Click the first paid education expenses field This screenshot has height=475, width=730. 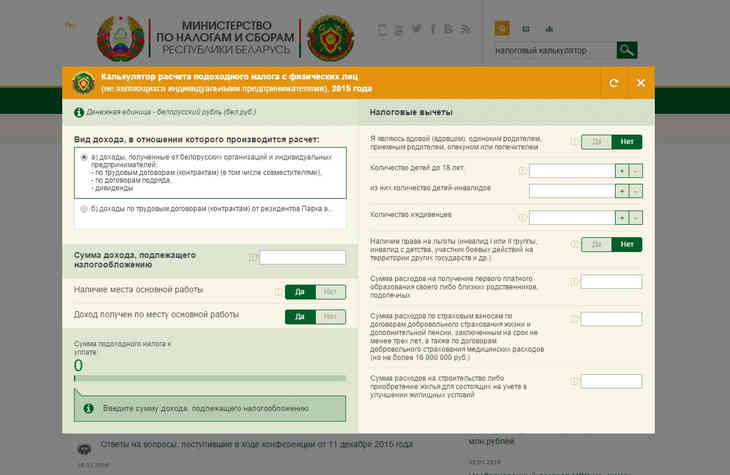tap(611, 282)
